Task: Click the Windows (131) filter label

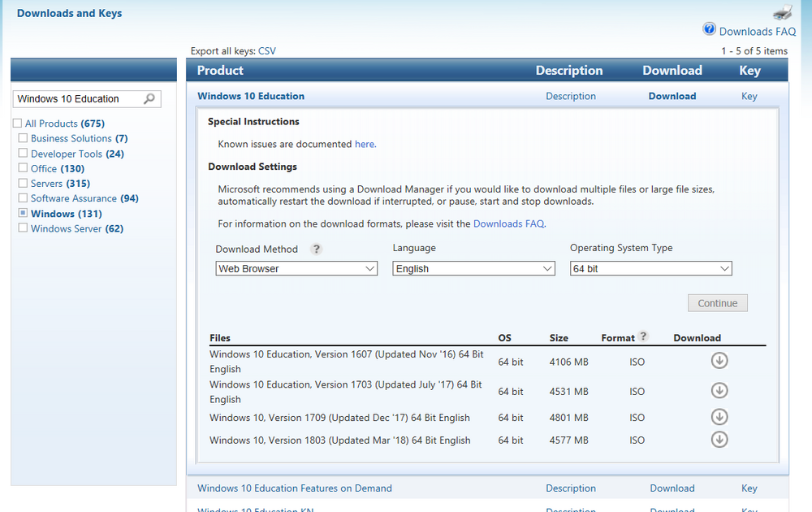Action: (67, 214)
